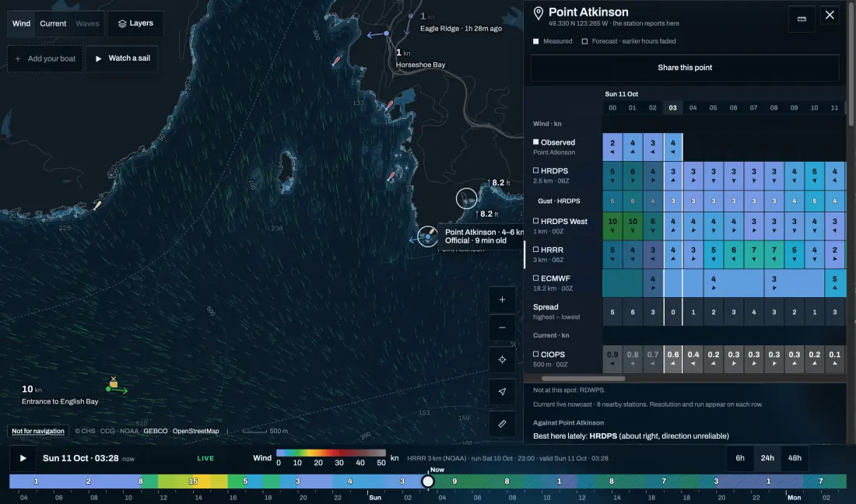
Task: Open the OpenStreetMap attribution link
Action: (195, 431)
